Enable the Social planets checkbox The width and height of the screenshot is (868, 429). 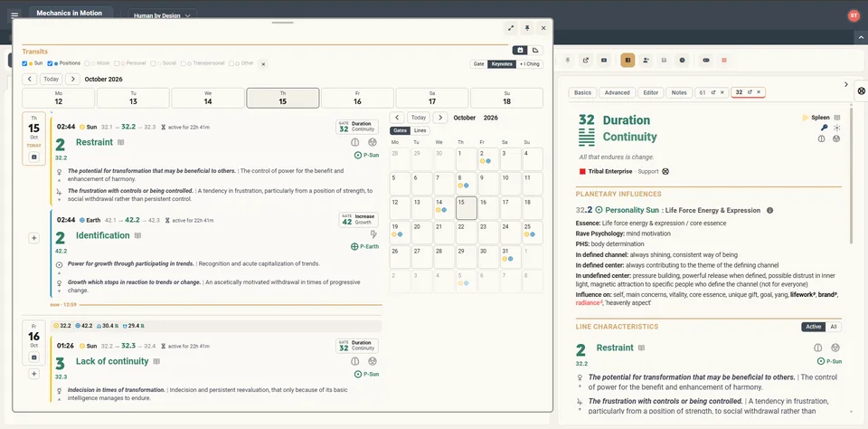pyautogui.click(x=153, y=63)
